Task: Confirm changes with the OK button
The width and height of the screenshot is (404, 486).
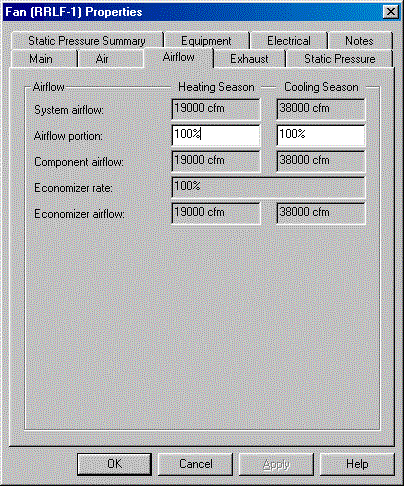Action: point(114,464)
